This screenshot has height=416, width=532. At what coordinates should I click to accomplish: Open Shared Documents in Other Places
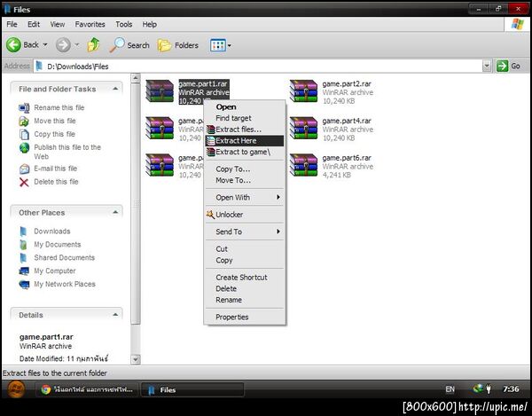point(64,257)
